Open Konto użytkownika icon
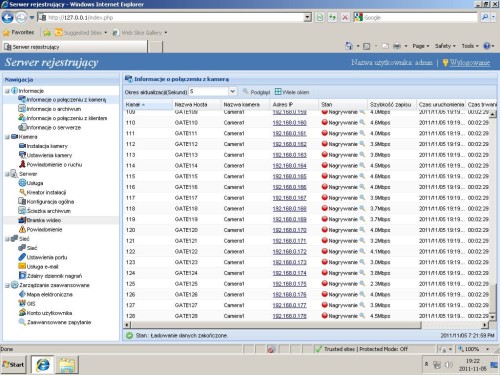 point(22,313)
